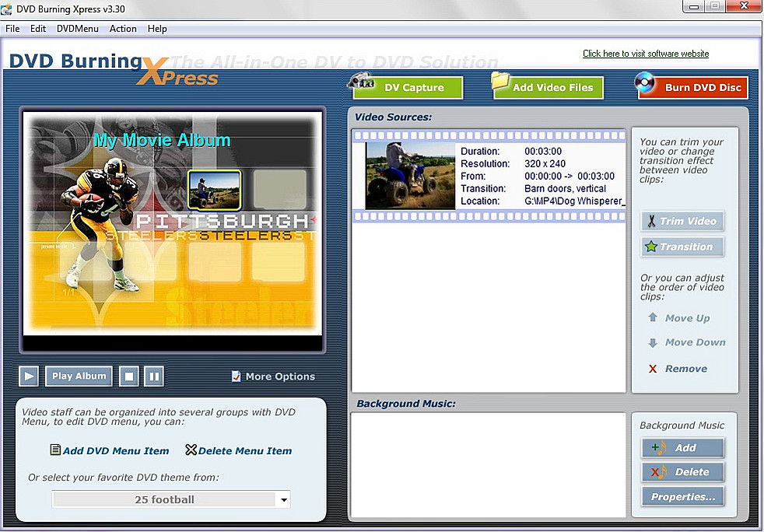Open the Edit menu
The image size is (764, 532).
pyautogui.click(x=38, y=29)
